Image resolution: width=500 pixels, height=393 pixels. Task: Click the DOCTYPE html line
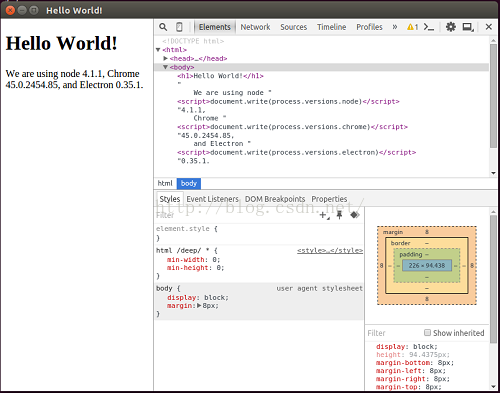[x=193, y=41]
